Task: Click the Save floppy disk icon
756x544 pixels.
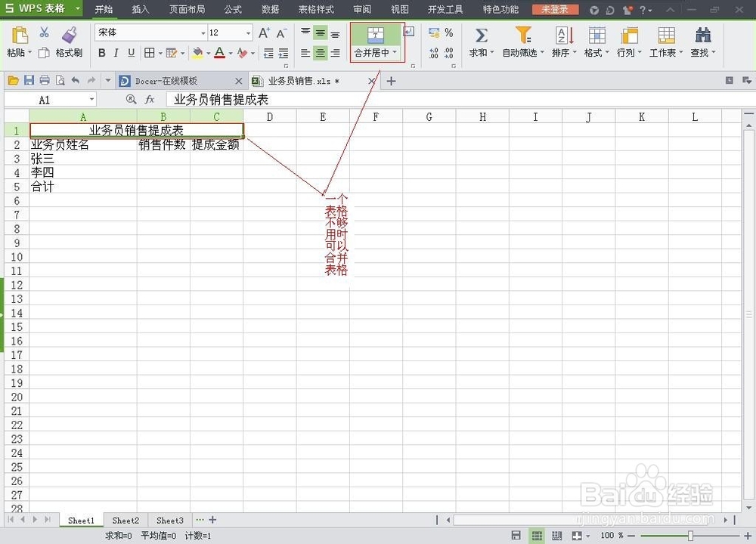Action: [x=29, y=81]
